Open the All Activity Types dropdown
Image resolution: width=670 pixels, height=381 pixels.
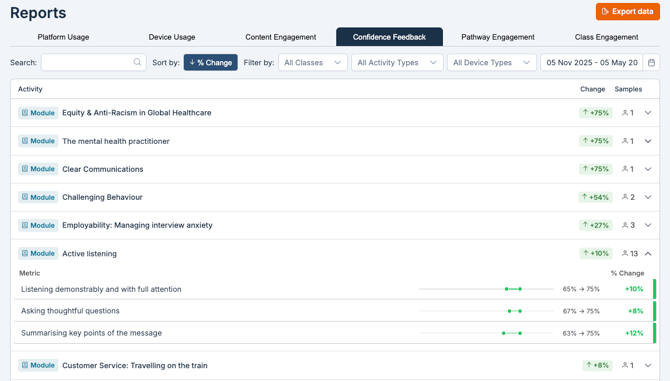pos(397,62)
